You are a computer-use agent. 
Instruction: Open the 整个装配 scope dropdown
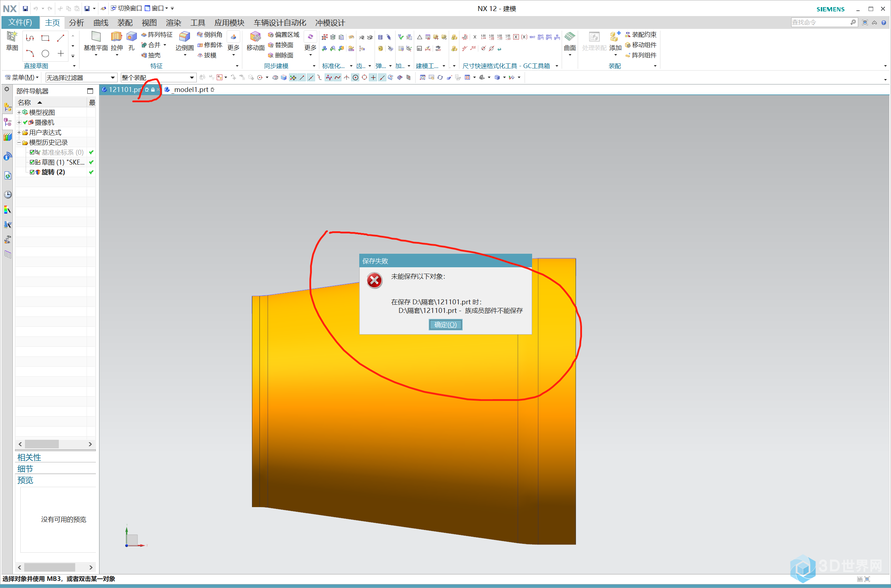click(158, 78)
